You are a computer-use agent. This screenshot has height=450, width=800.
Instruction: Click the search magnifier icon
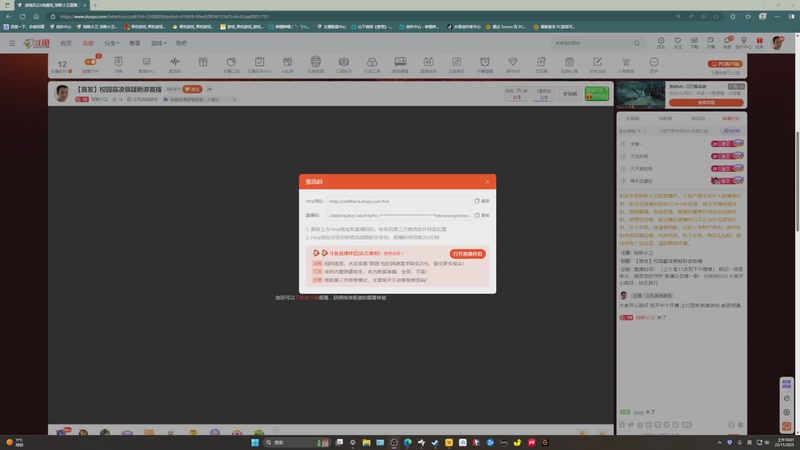point(636,43)
